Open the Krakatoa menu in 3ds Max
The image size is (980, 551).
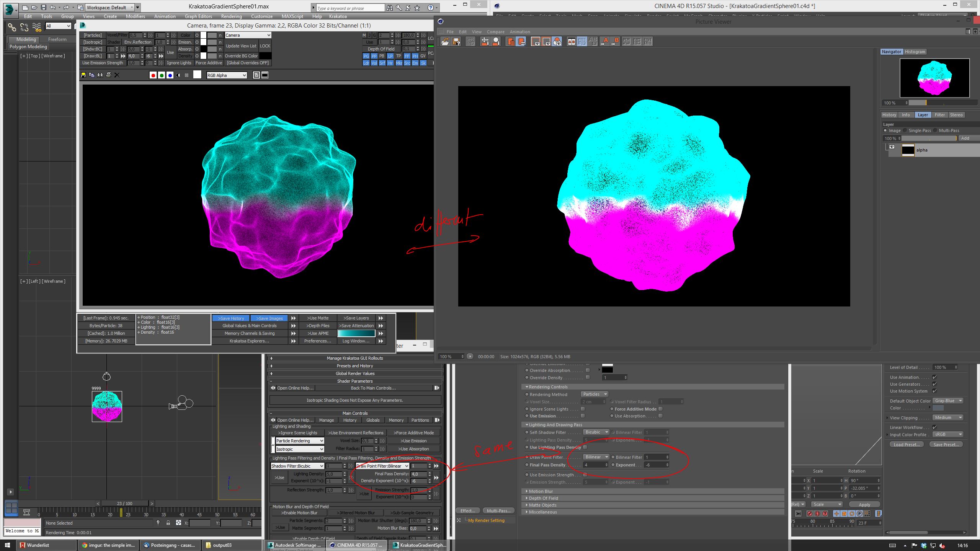[x=338, y=16]
